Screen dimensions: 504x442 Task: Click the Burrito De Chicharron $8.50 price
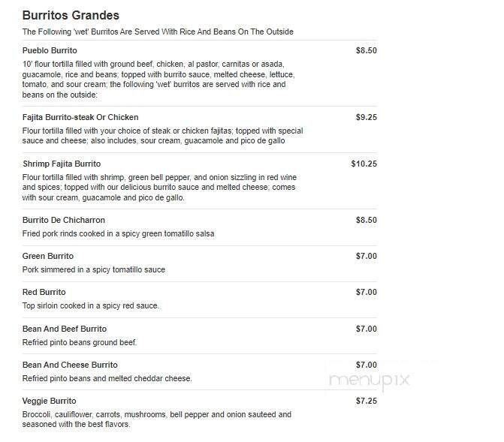366,220
